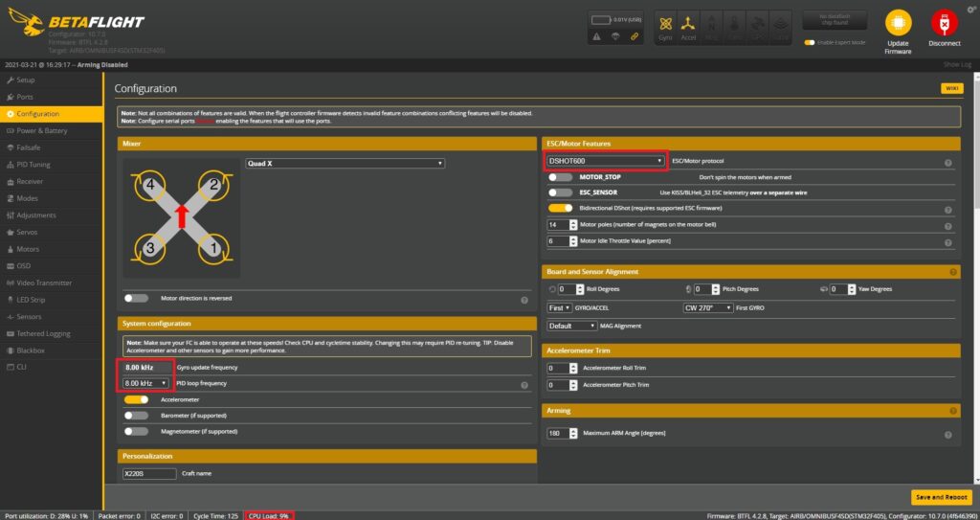Toggle the Accelerometer switch

tap(136, 399)
